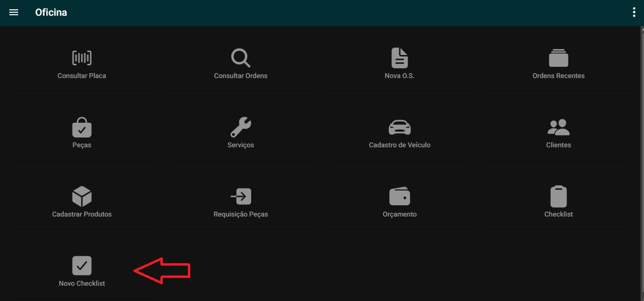This screenshot has width=644, height=301.
Task: Open the Ordens Recentes stack icon
Action: (558, 58)
